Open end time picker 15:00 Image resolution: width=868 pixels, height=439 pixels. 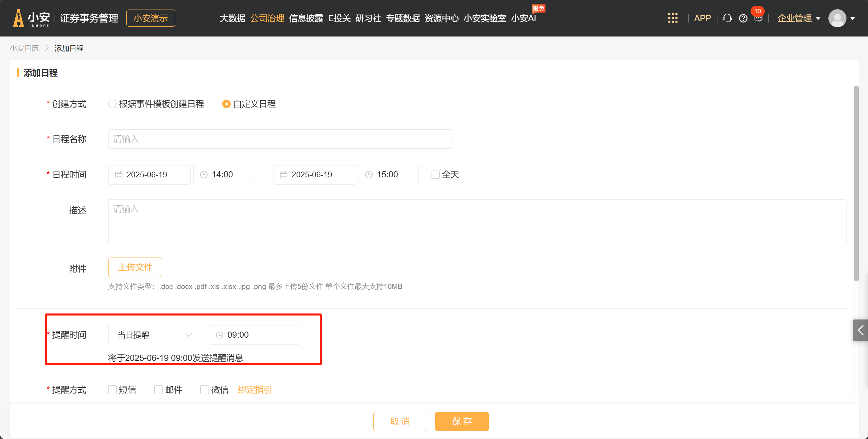click(x=388, y=175)
